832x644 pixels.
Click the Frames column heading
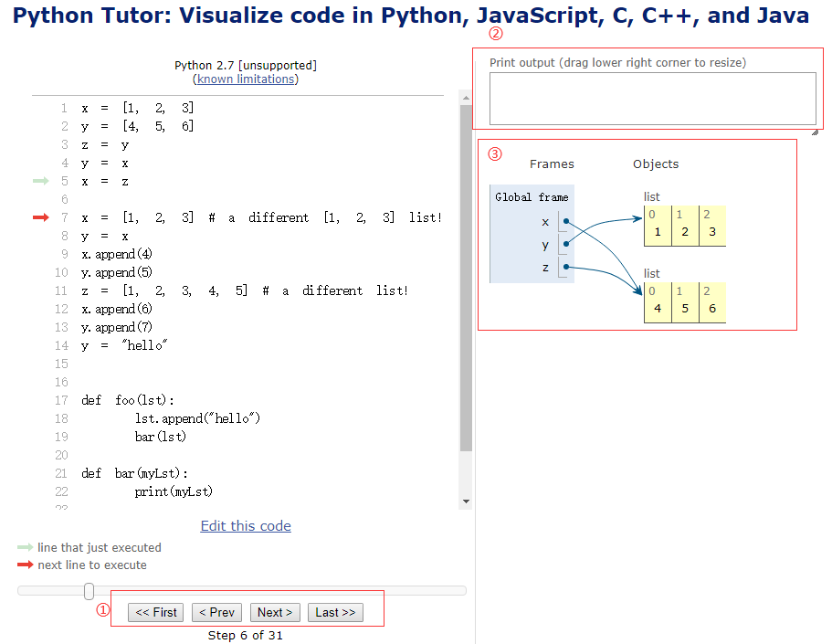552,164
